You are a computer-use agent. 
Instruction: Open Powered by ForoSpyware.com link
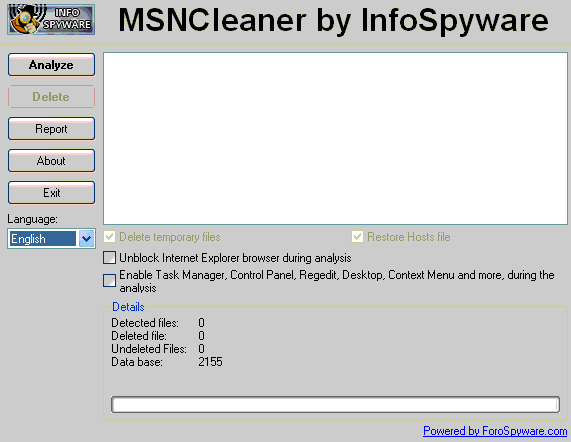coord(495,431)
